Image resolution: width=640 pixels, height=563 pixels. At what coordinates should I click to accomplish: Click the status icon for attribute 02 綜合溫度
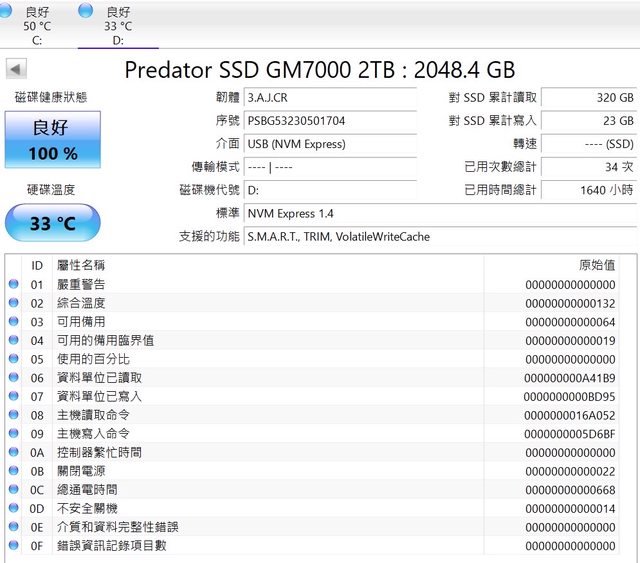tap(14, 303)
